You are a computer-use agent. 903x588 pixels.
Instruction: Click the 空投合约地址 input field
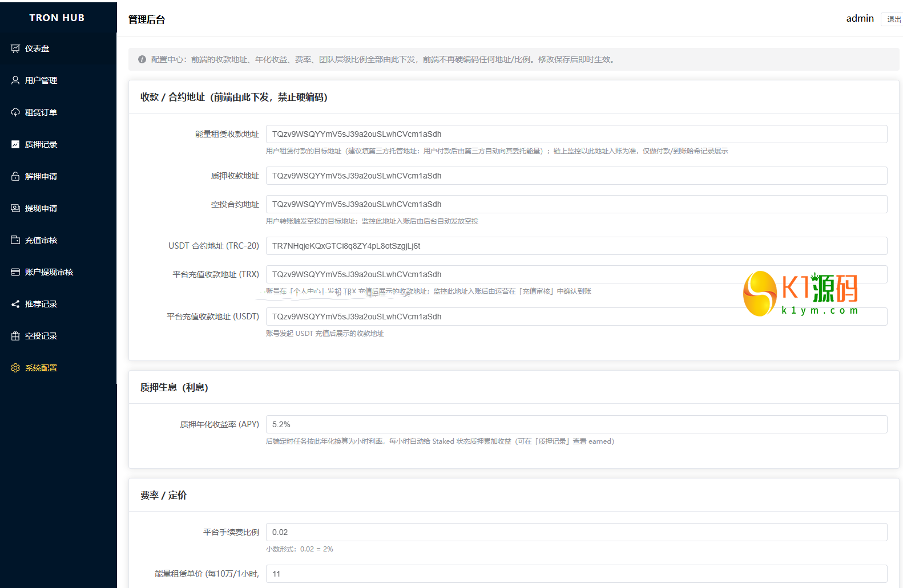click(577, 204)
